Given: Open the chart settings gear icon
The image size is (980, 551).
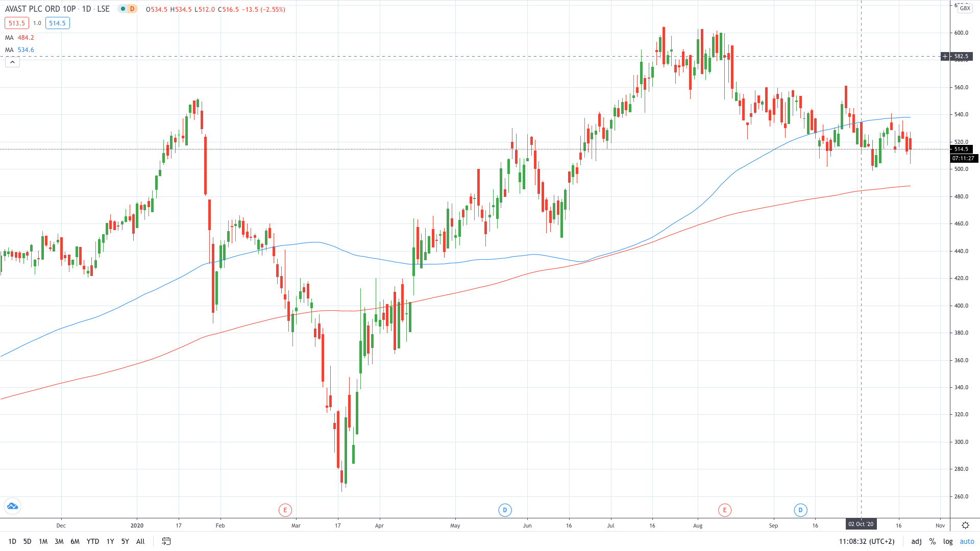Looking at the screenshot, I should (x=965, y=525).
